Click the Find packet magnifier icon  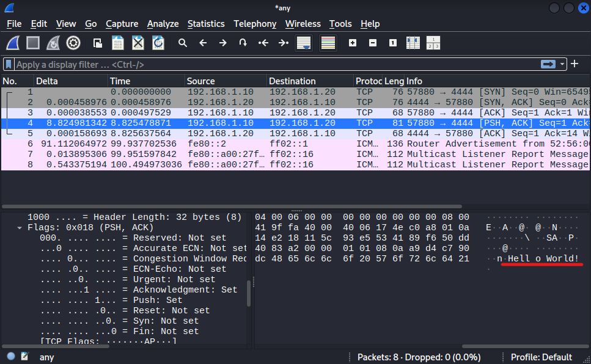[x=182, y=43]
